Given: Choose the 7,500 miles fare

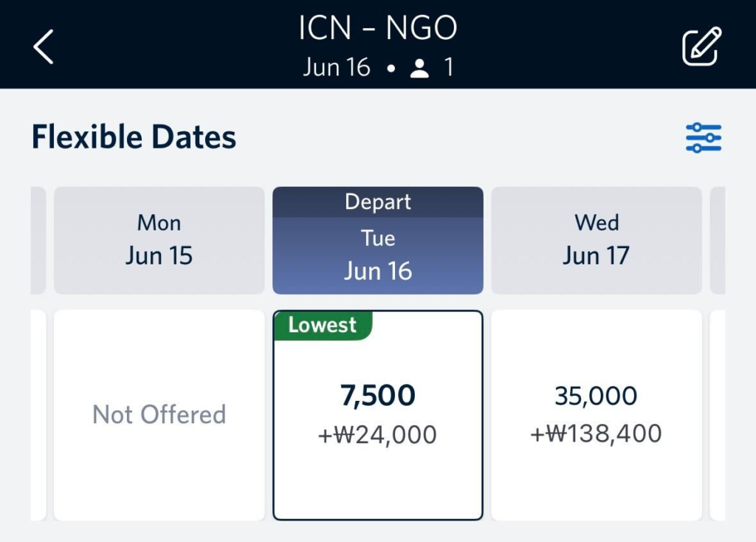Looking at the screenshot, I should pos(377,397).
